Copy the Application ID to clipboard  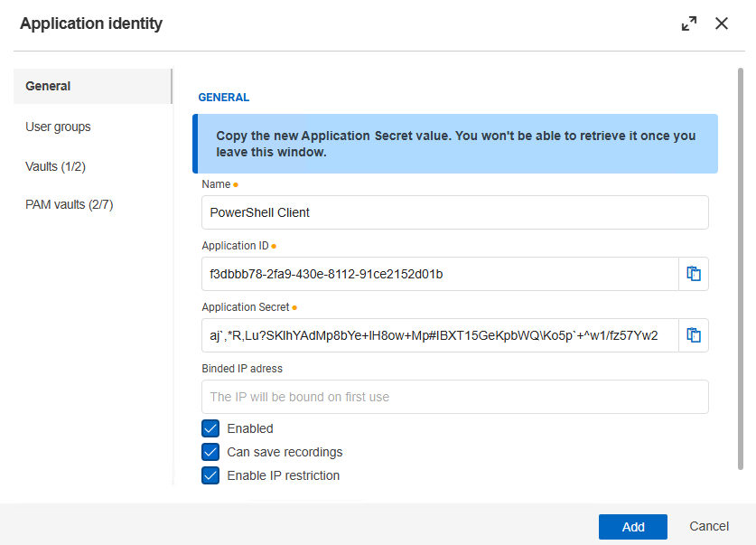(694, 274)
